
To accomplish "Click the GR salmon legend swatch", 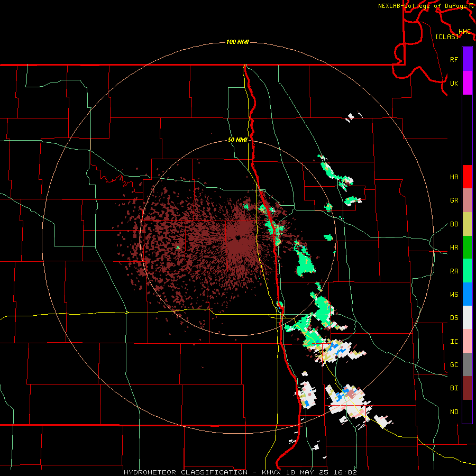I will tap(467, 200).
